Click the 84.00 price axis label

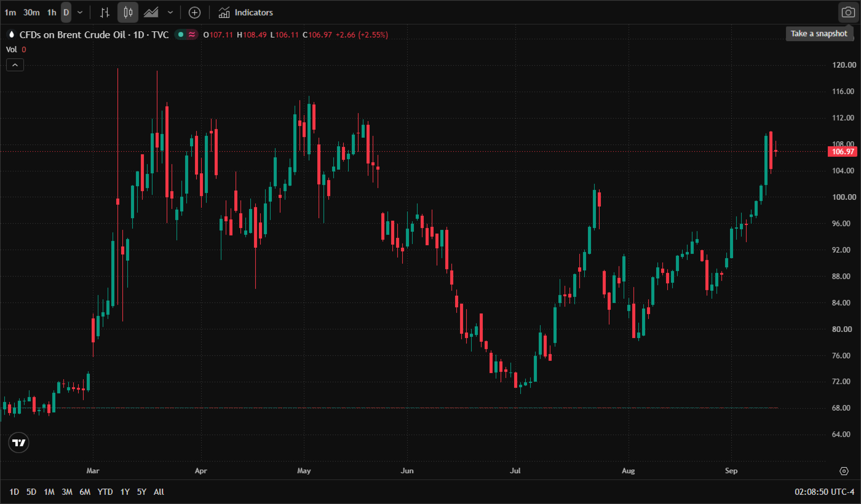point(841,303)
